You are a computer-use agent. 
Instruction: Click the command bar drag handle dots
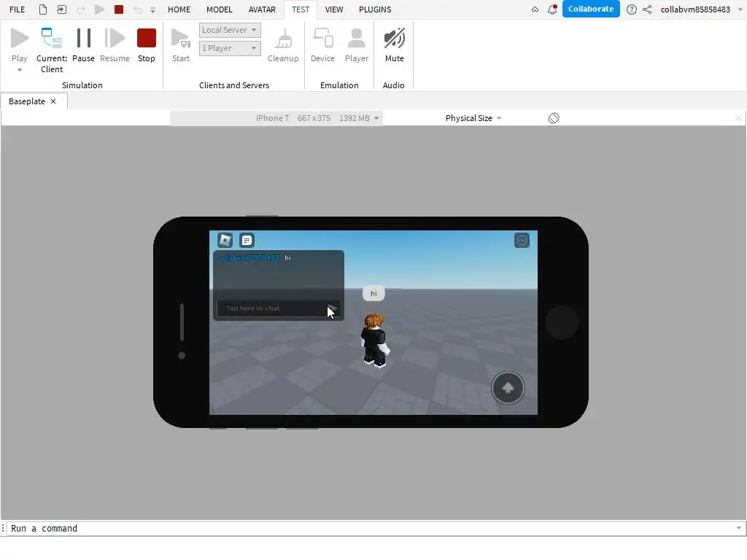point(3,528)
